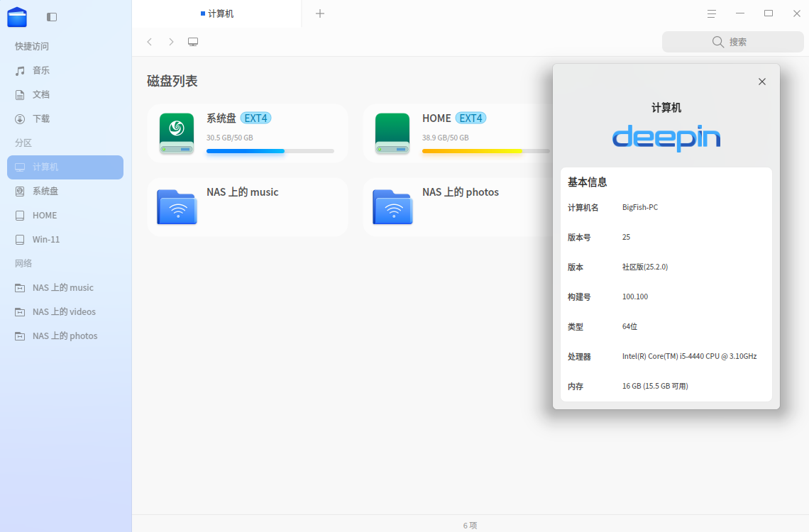
Task: Open Downloads (下载) in the sidebar
Action: tap(65, 119)
